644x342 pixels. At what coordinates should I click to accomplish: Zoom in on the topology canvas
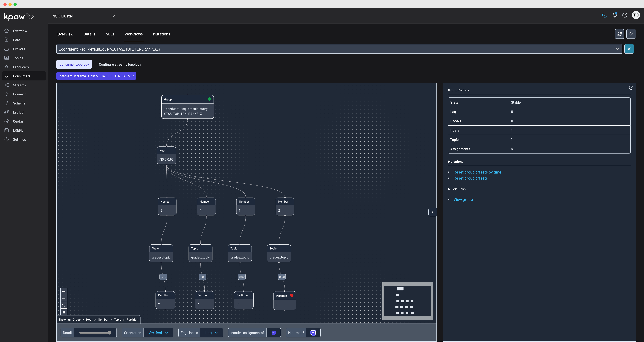coord(64,291)
